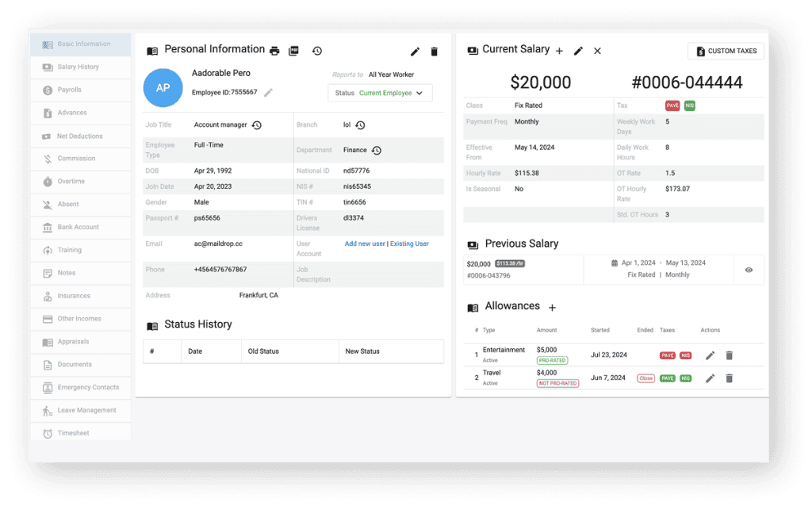The image size is (812, 506).
Task: Delete the Entertainment allowance
Action: coord(730,355)
